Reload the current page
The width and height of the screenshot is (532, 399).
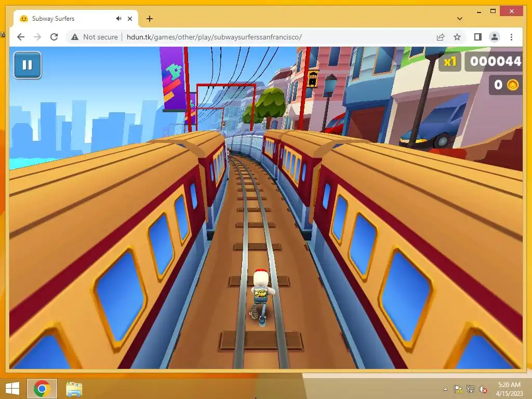coord(54,37)
